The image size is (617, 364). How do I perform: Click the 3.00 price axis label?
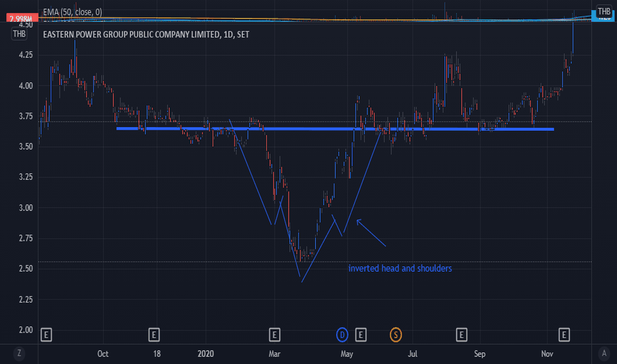[x=26, y=208]
